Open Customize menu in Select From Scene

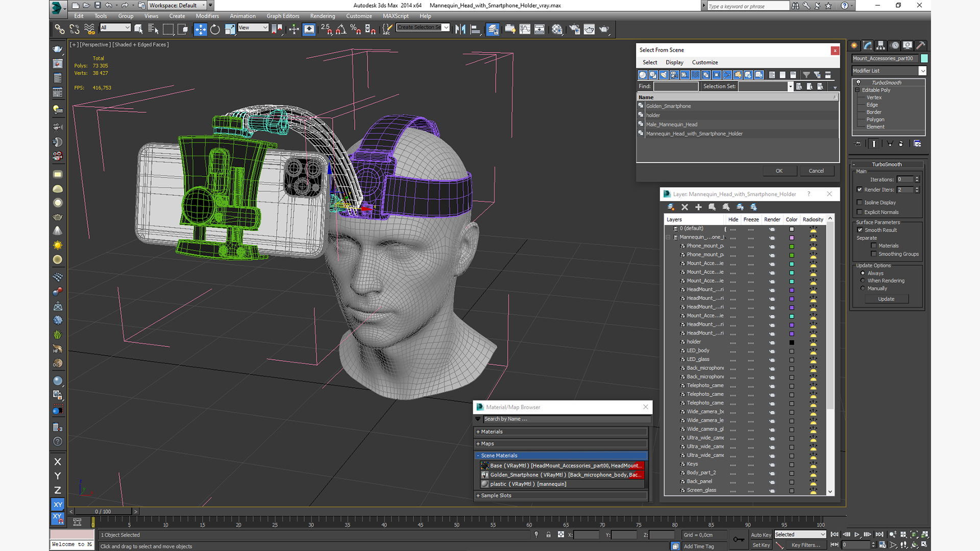(x=705, y=62)
